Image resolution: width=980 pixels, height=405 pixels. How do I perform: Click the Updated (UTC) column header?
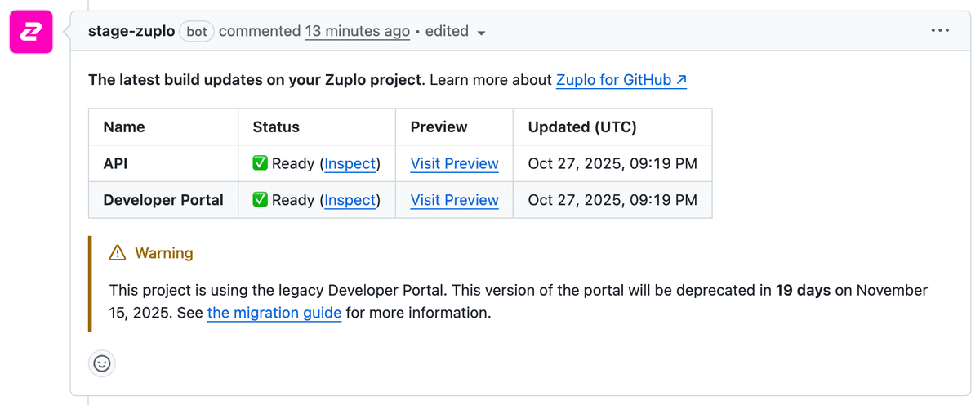tap(581, 127)
